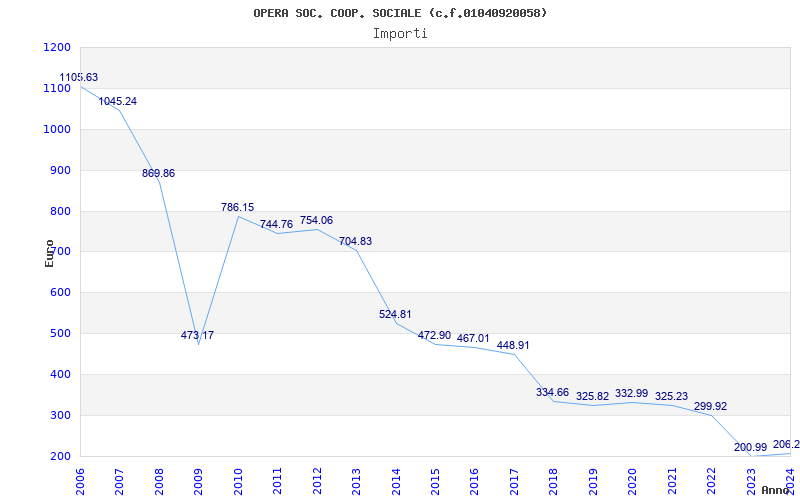This screenshot has height=500, width=800.
Task: Click the 2010 x-axis label
Action: [238, 480]
